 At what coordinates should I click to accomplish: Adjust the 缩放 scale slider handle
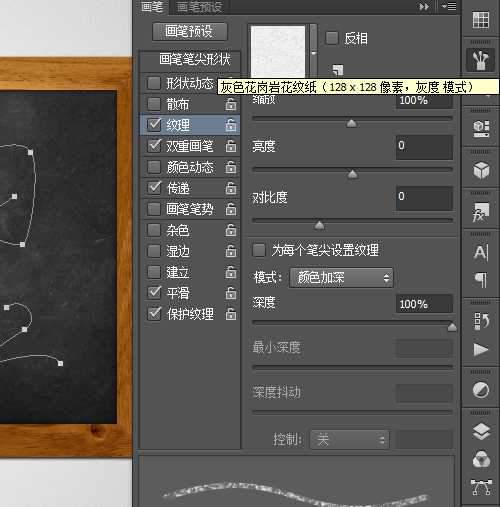coord(351,123)
